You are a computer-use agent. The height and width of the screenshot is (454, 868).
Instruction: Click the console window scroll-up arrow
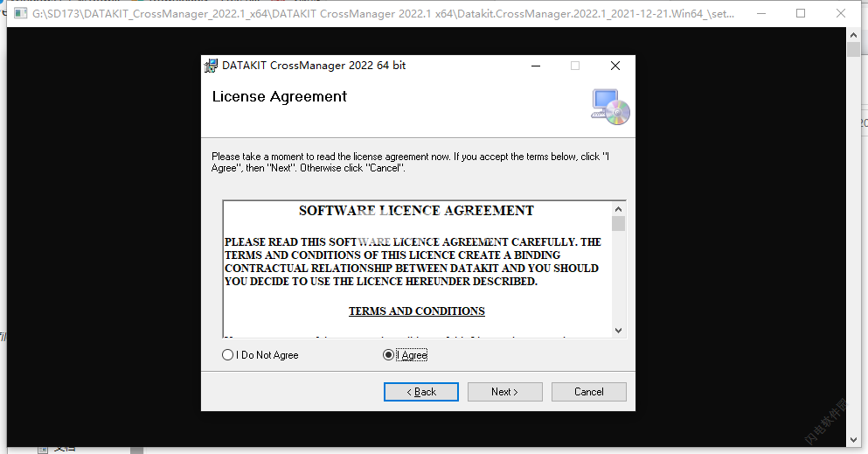click(853, 35)
